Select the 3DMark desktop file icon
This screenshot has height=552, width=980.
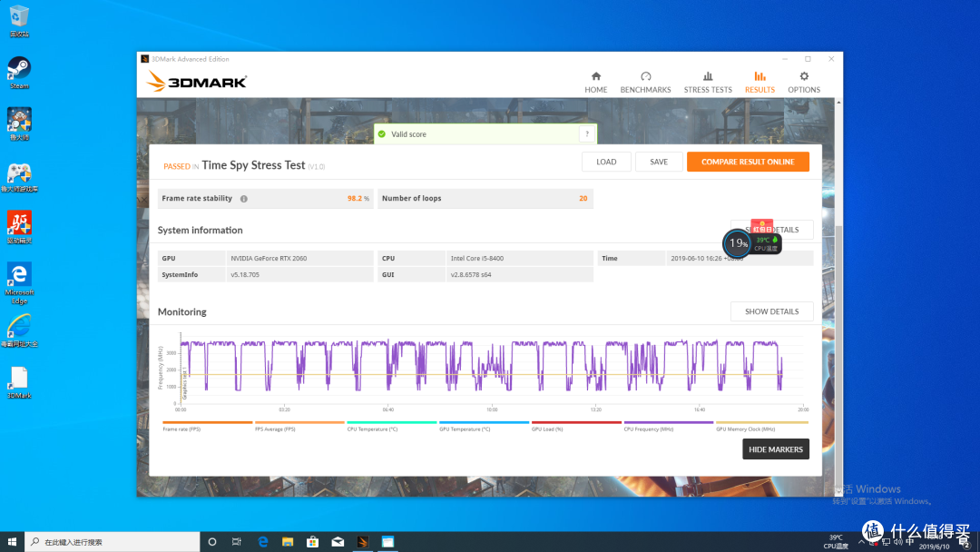19,382
